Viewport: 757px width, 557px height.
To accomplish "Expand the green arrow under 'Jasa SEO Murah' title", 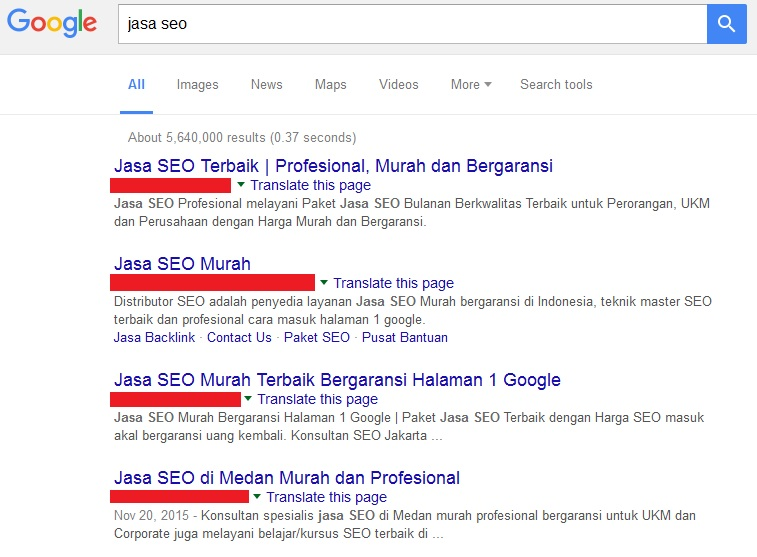I will coord(324,282).
